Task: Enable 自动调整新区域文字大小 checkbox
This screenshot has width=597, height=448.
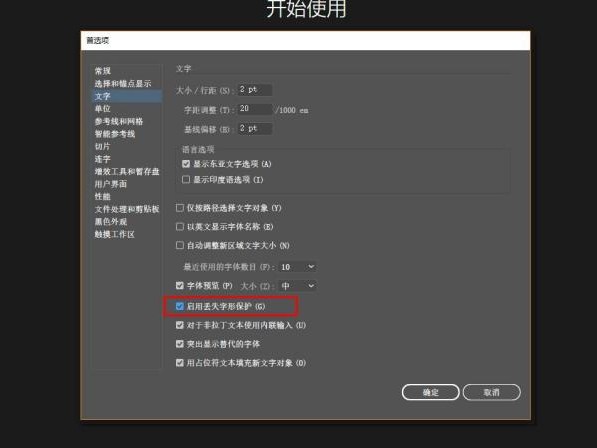Action: pyautogui.click(x=180, y=246)
